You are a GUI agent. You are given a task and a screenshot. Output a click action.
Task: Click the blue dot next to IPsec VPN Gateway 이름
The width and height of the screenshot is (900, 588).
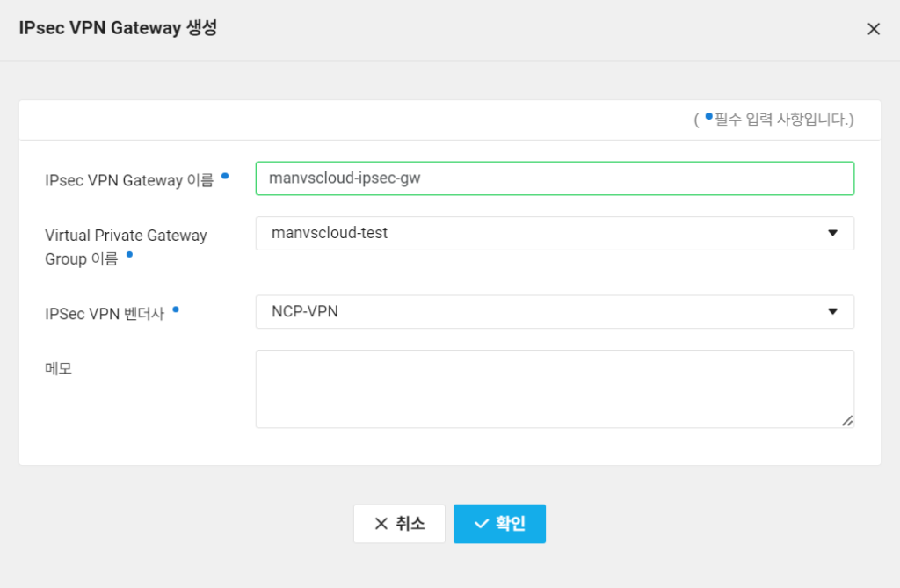[227, 176]
